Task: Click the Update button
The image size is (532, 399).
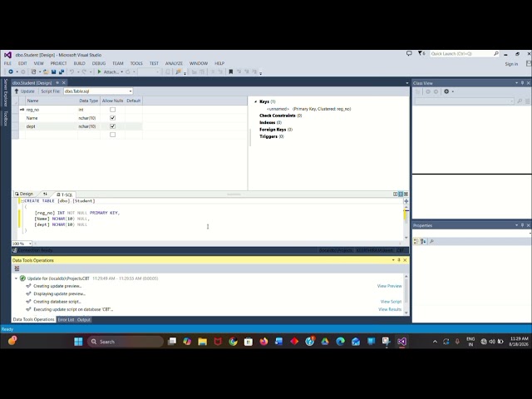Action: click(24, 91)
